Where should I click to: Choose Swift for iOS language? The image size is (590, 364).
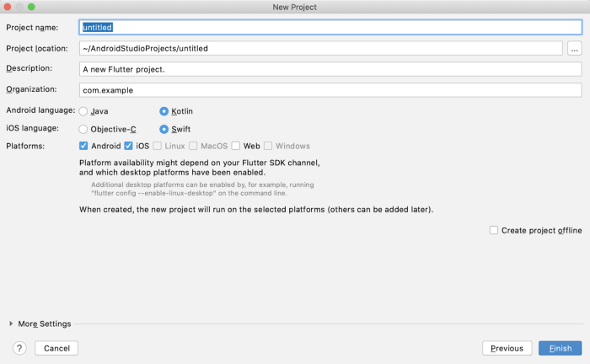click(x=164, y=129)
